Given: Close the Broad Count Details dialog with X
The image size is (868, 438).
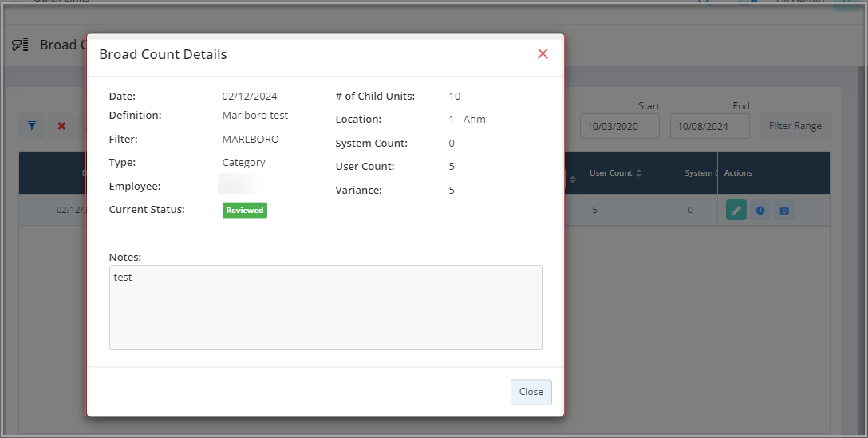Looking at the screenshot, I should (542, 53).
